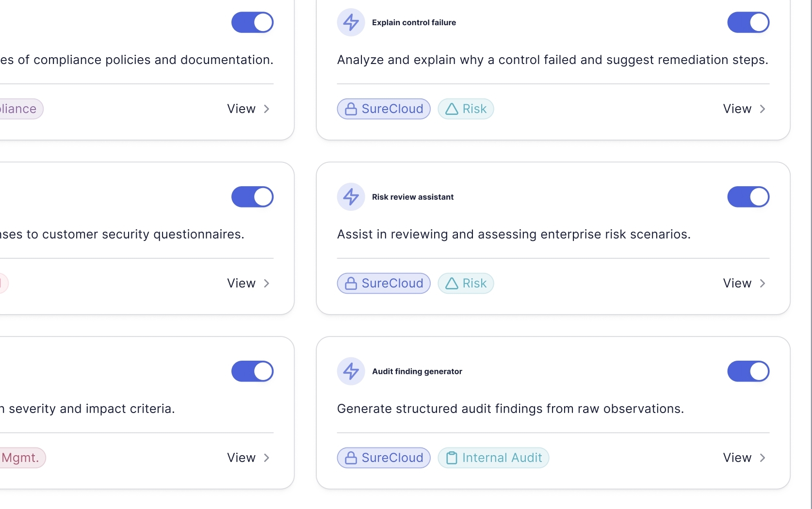The height and width of the screenshot is (509, 812).
Task: Toggle the security questionnaires card switch
Action: click(x=252, y=197)
